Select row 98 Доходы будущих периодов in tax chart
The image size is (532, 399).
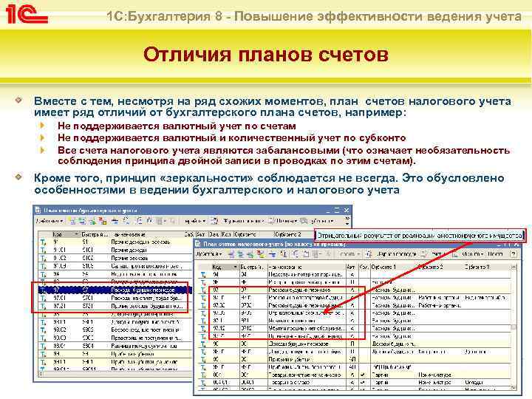click(x=355, y=344)
